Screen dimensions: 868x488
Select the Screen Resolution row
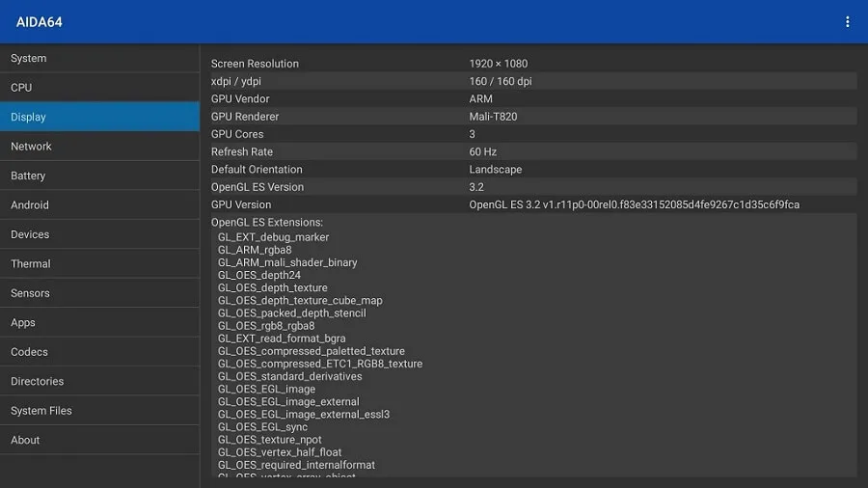[532, 64]
